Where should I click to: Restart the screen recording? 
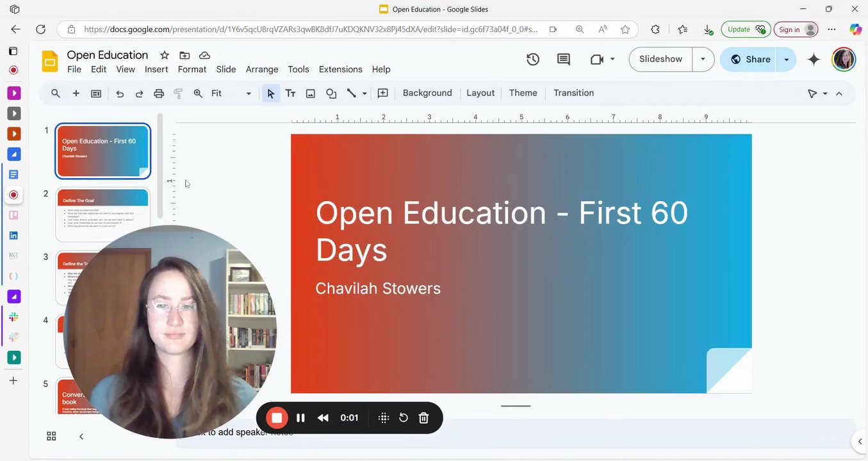point(404,418)
